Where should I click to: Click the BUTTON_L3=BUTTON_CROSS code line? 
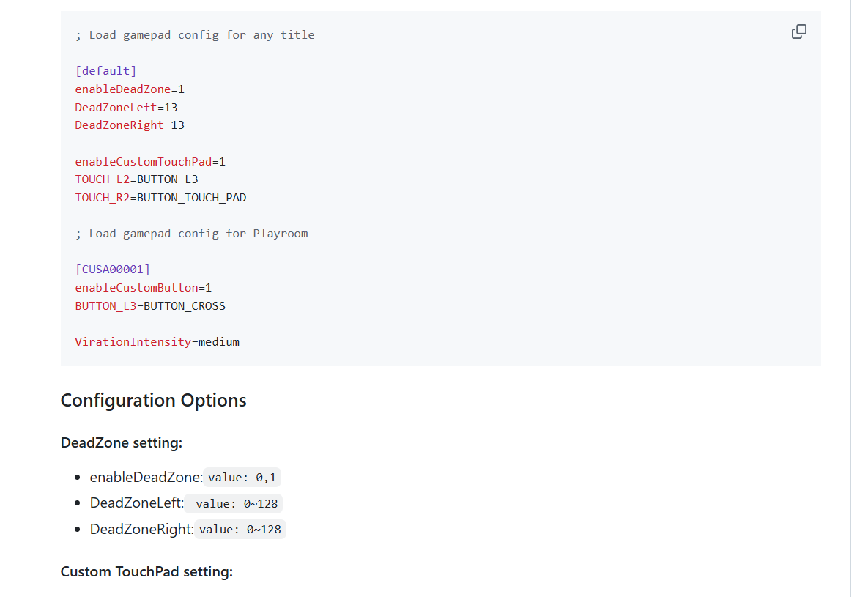[150, 305]
